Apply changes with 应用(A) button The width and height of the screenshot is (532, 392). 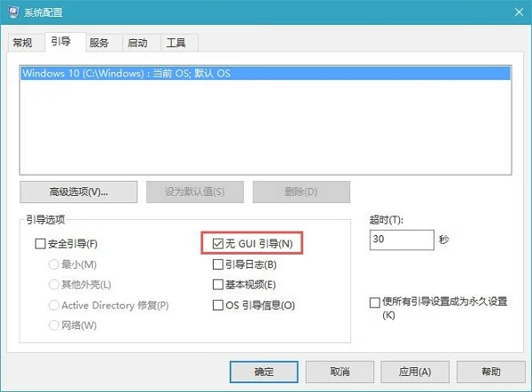(415, 372)
